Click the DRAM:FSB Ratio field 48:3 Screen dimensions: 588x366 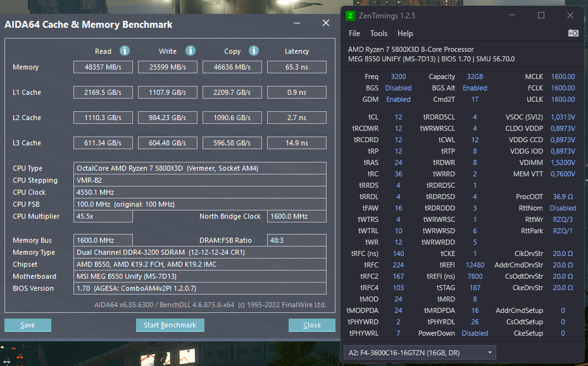[x=297, y=240]
